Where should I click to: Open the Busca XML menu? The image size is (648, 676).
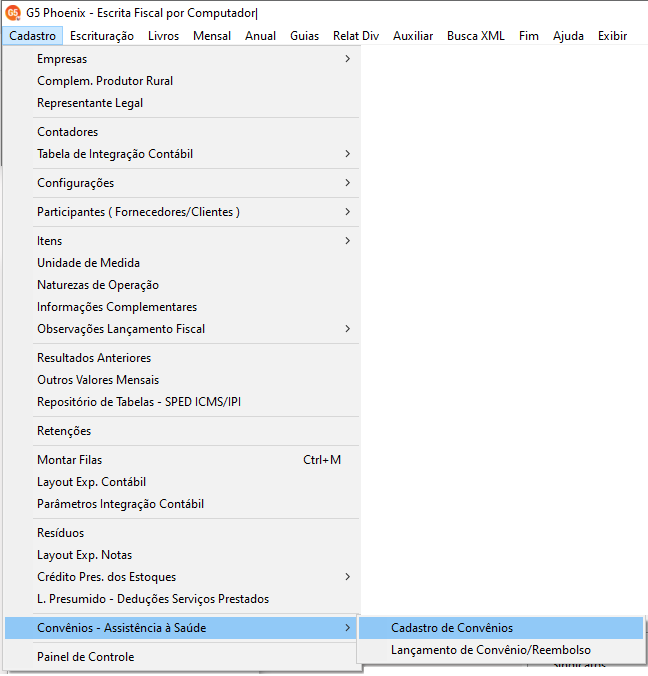click(x=476, y=36)
